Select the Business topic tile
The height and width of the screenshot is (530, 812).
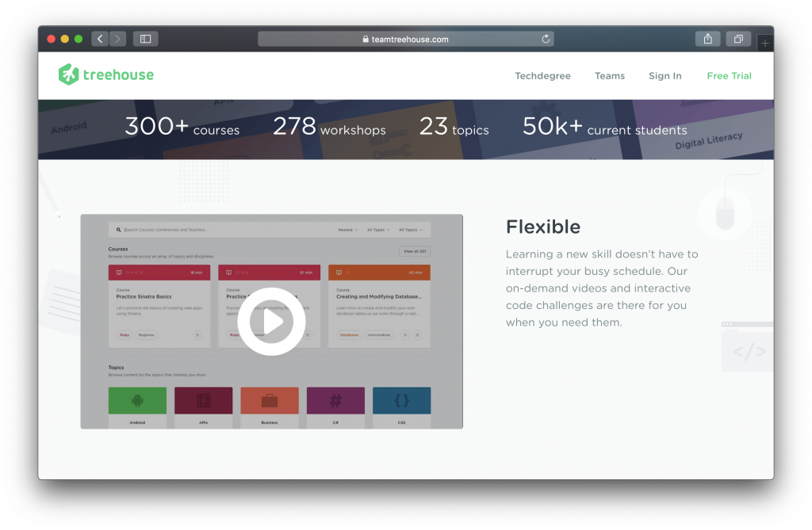coord(270,407)
